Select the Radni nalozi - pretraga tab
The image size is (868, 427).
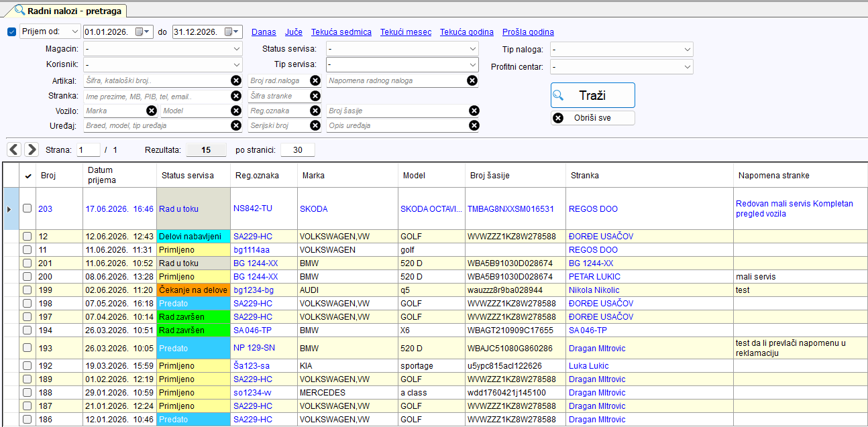pos(66,11)
